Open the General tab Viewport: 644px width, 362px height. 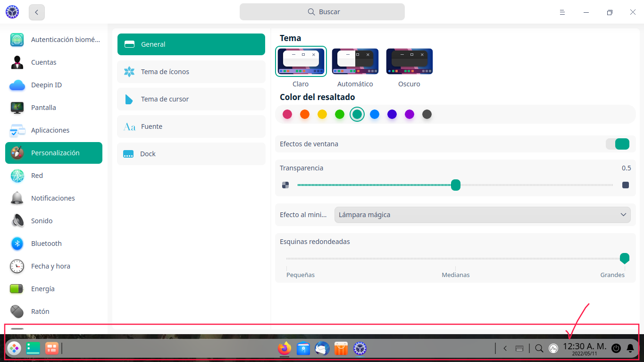[x=191, y=44]
